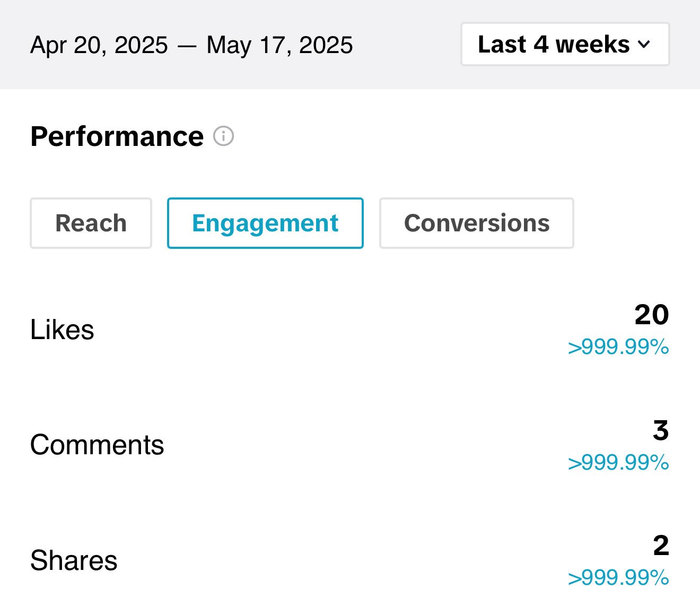Screen dimensions: 700x606
Task: Click the info icon beside Performance
Action: pos(223,136)
